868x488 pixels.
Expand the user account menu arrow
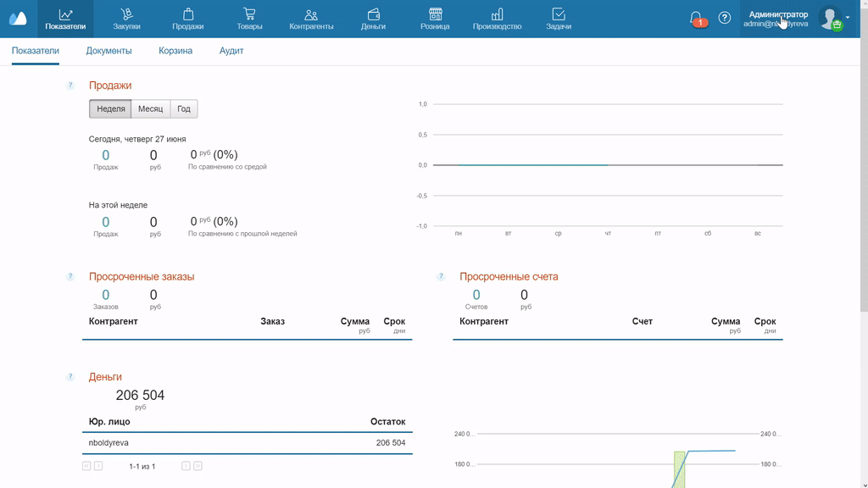point(848,18)
